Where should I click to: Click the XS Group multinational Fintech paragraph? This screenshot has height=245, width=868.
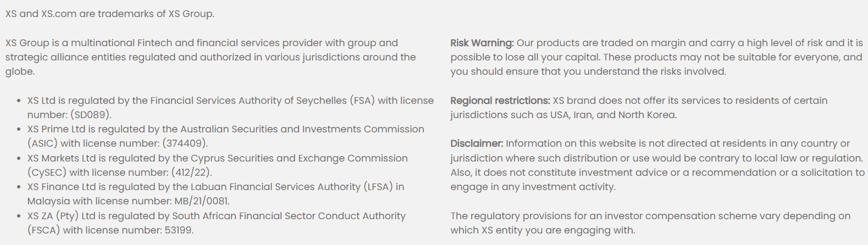[210, 57]
